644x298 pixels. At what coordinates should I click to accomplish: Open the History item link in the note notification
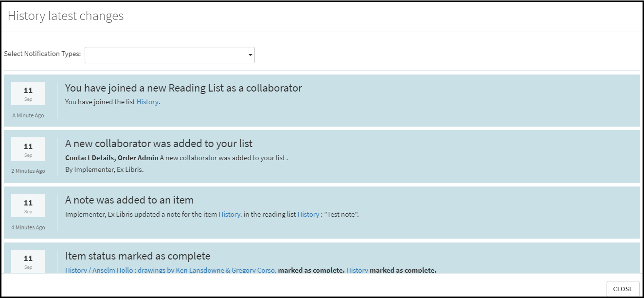coord(230,214)
